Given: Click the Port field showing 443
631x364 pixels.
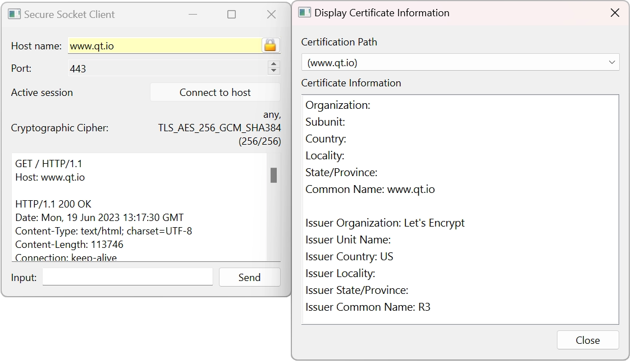Looking at the screenshot, I should point(168,68).
